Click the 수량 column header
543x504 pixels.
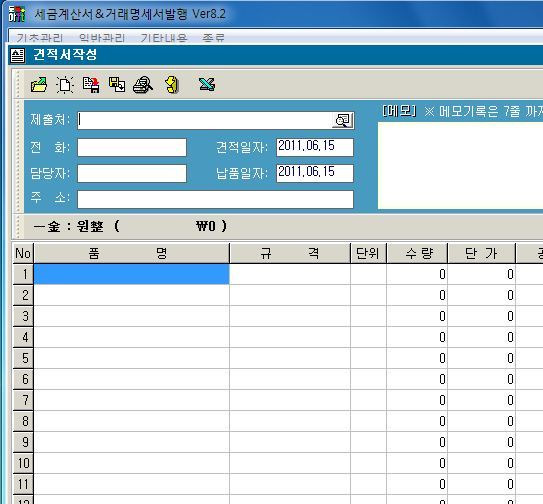pyautogui.click(x=417, y=253)
